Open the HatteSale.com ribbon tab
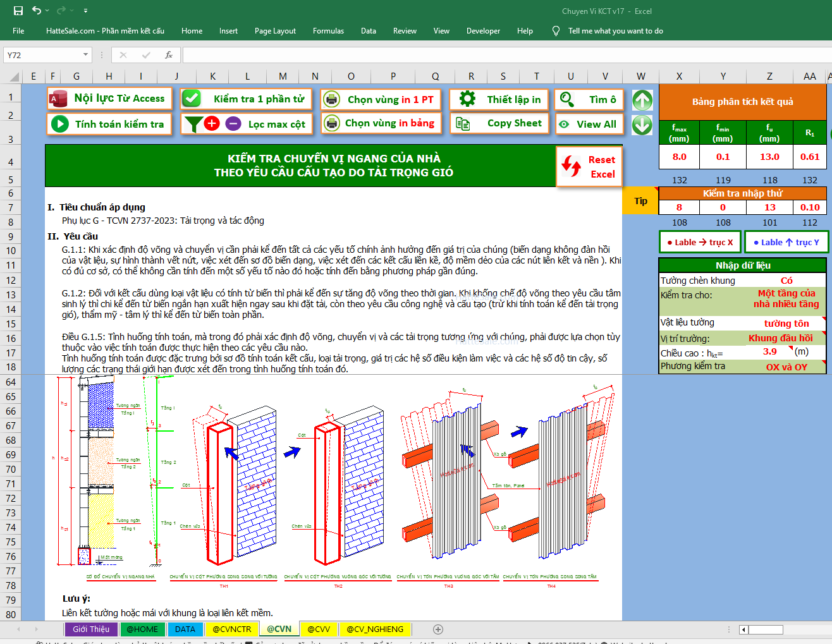This screenshot has height=644, width=832. point(105,30)
